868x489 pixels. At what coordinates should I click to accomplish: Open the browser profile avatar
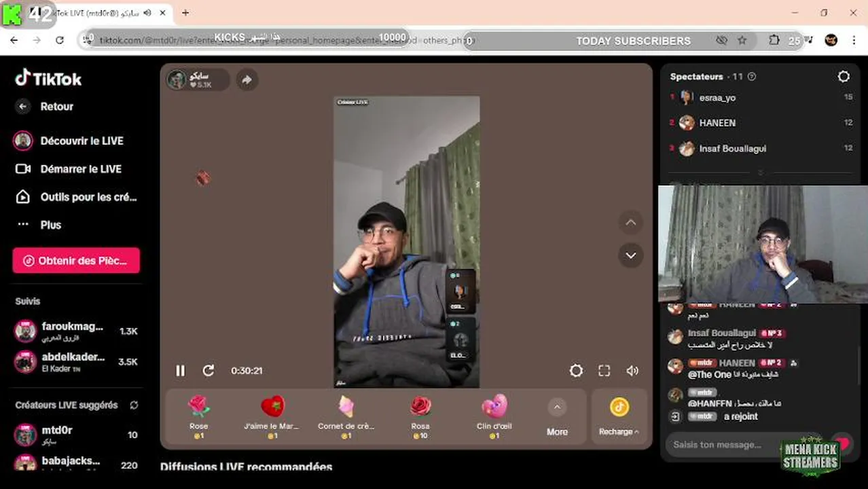pyautogui.click(x=831, y=40)
